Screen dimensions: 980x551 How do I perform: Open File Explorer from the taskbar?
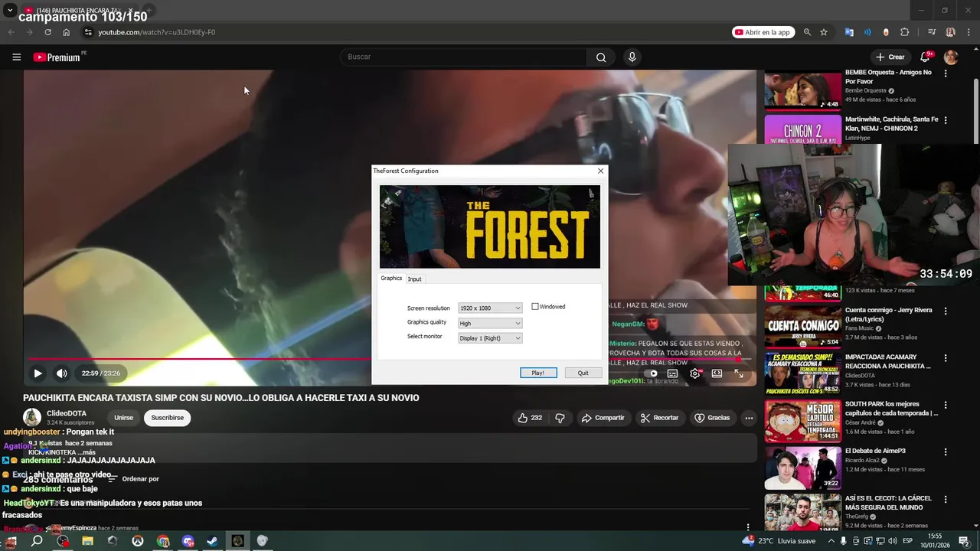pyautogui.click(x=87, y=541)
